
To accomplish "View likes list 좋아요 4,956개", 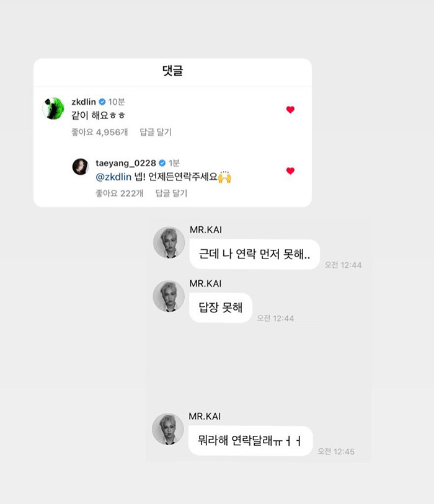I will 99,132.
